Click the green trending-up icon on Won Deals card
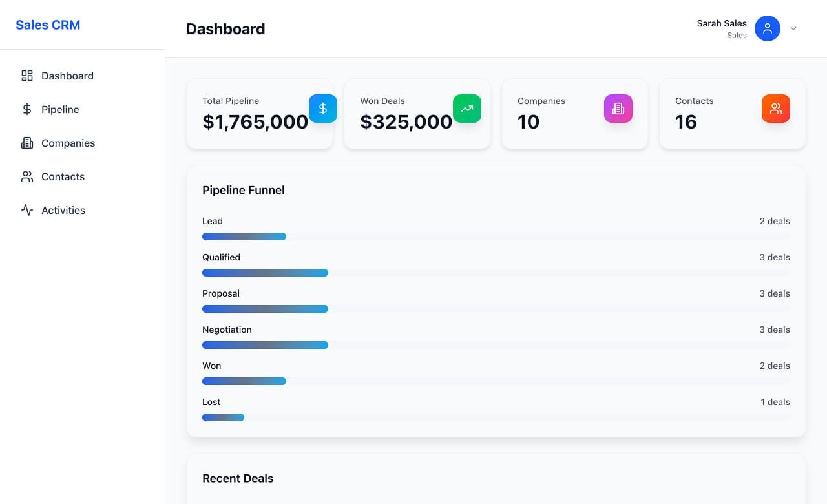827x504 pixels. pyautogui.click(x=467, y=109)
